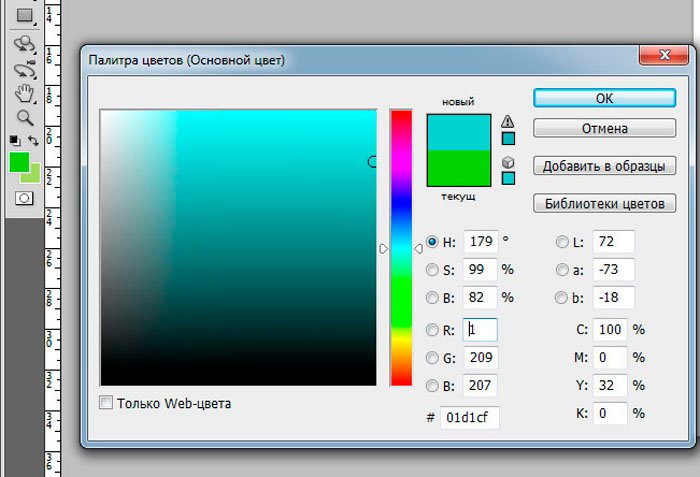
Task: Select the Hand tool
Action: tap(24, 94)
